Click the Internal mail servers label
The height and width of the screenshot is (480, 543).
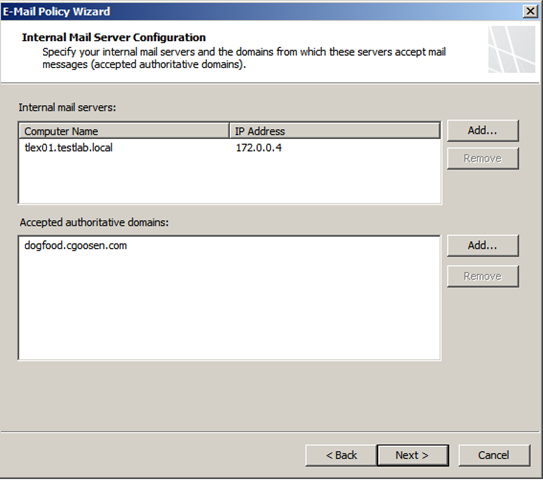(67, 107)
